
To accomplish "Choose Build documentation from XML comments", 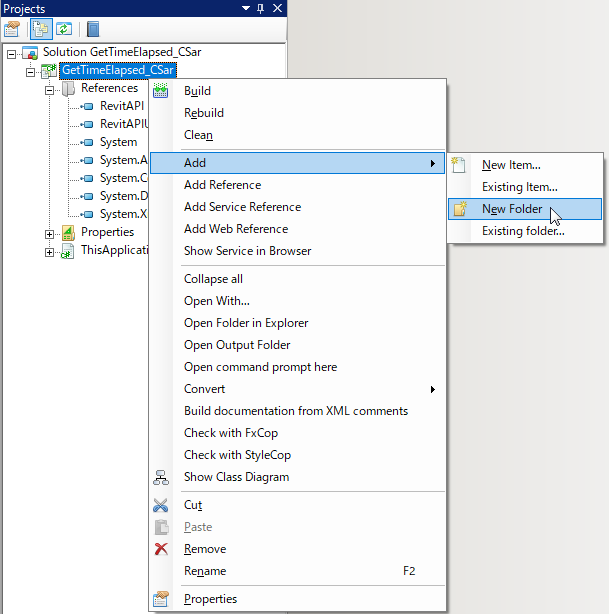I will (298, 411).
